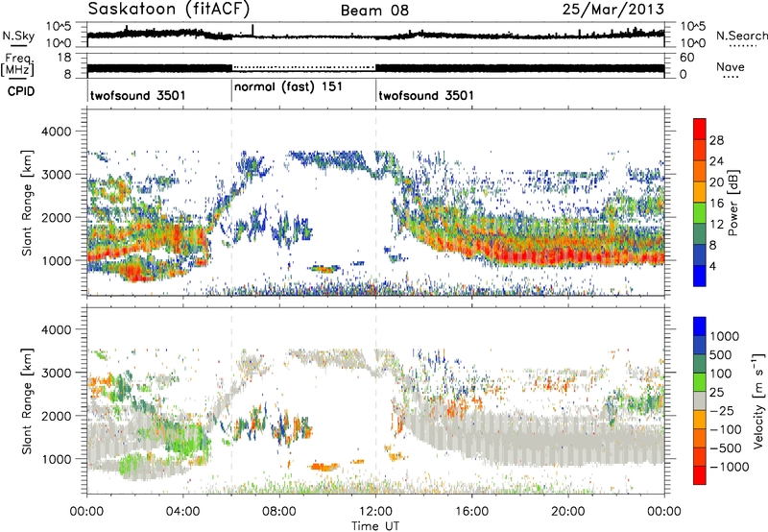Click the '16:00' time axis tick label
Image resolution: width=768 pixels, height=532 pixels.
(471, 512)
